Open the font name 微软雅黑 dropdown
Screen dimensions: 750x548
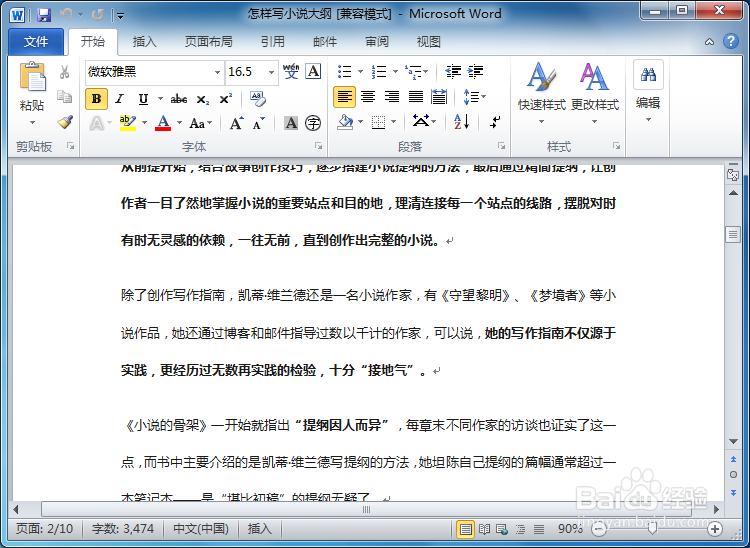click(x=217, y=72)
